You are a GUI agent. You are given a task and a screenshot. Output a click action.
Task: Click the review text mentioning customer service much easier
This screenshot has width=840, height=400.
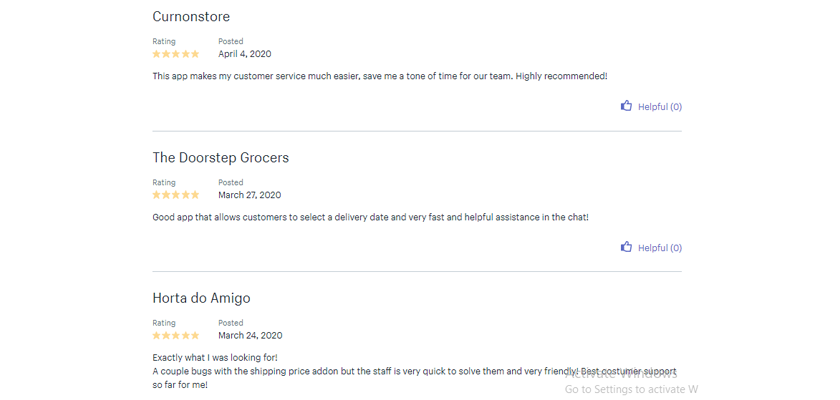(x=380, y=76)
